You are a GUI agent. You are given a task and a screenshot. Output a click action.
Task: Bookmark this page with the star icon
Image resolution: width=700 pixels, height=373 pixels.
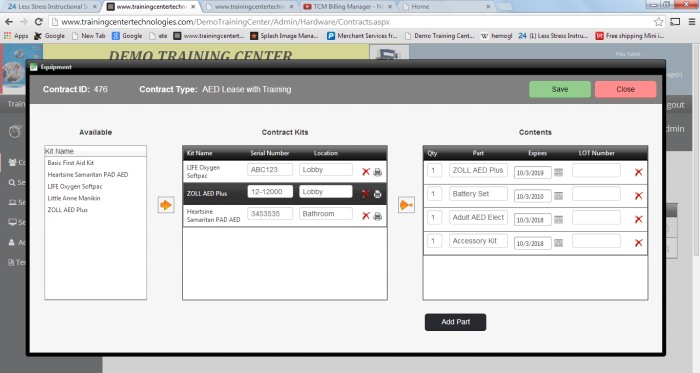[658, 22]
